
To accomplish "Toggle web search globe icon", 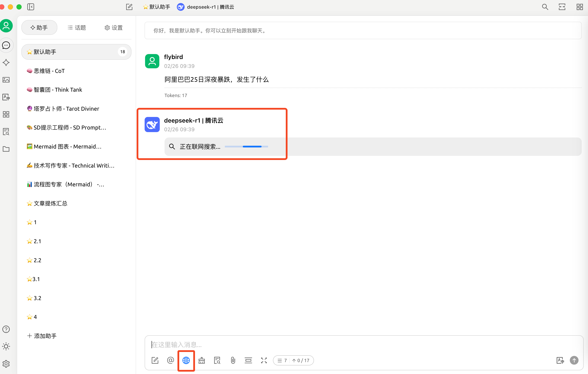I will pyautogui.click(x=186, y=360).
